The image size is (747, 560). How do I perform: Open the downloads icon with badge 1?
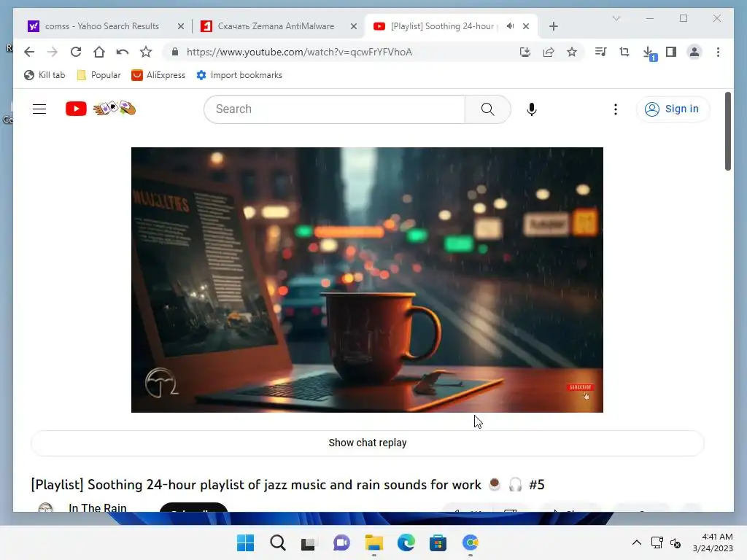649,53
